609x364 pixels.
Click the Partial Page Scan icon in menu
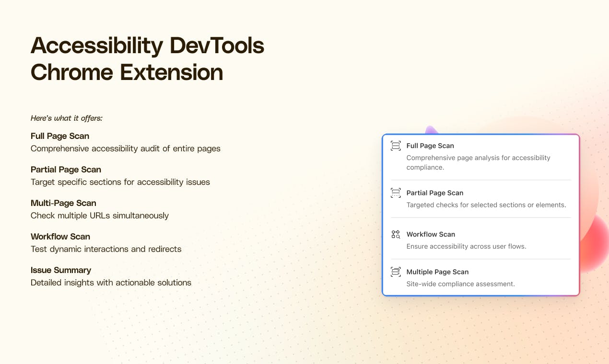pyautogui.click(x=396, y=193)
